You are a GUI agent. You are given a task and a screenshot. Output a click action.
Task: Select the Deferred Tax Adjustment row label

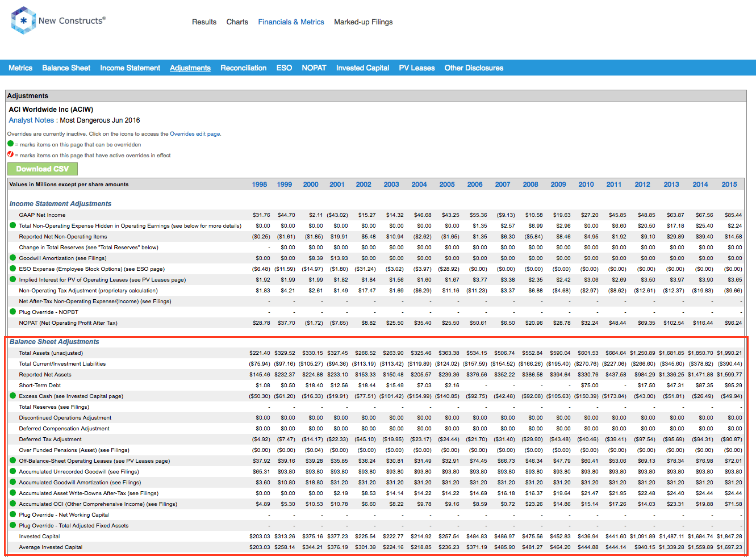(50, 439)
